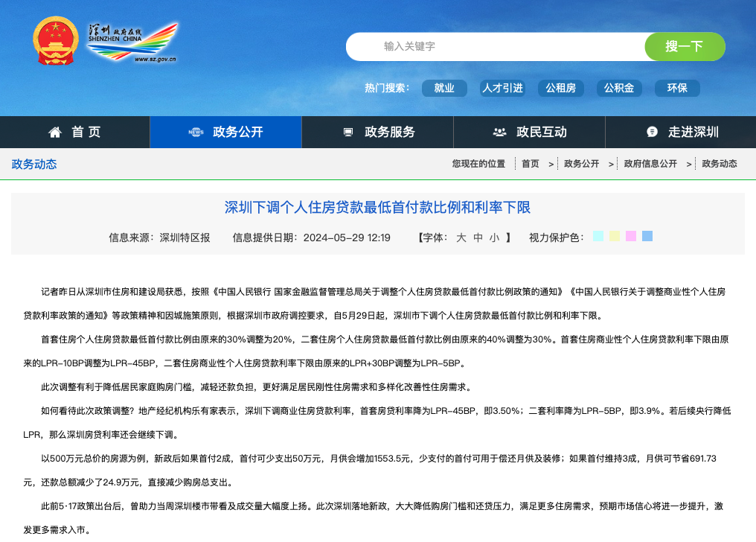Select the 政民互动 navigation tab

(x=529, y=132)
